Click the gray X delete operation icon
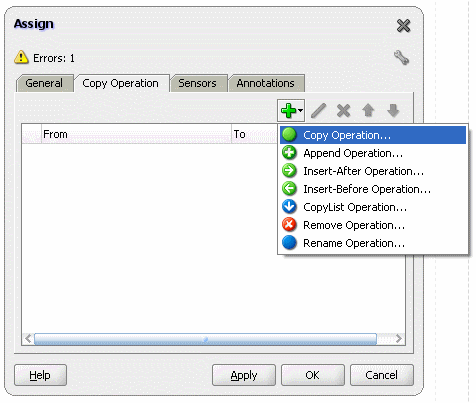This screenshot has width=476, height=403. [343, 111]
